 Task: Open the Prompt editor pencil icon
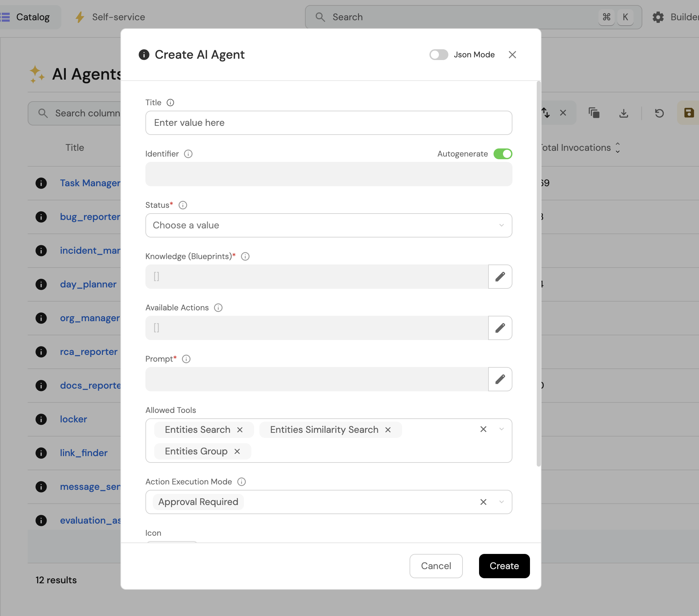point(500,379)
